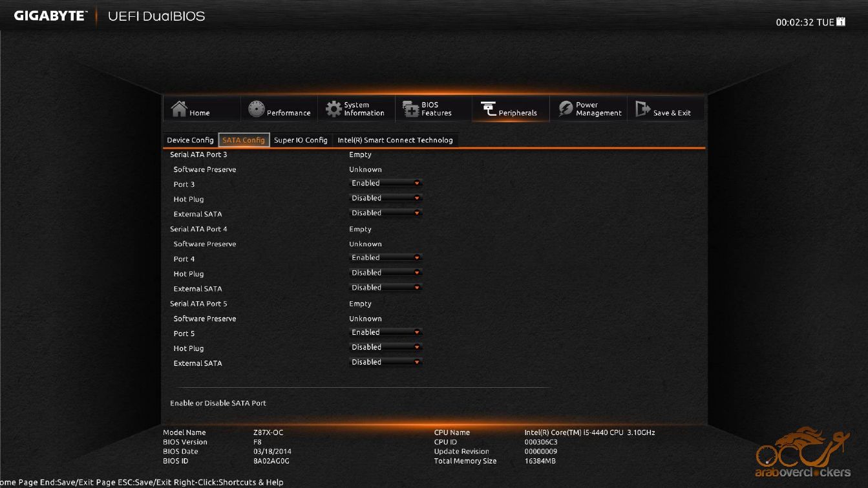Expand the Port 3 Enabled dropdown

pyautogui.click(x=386, y=184)
